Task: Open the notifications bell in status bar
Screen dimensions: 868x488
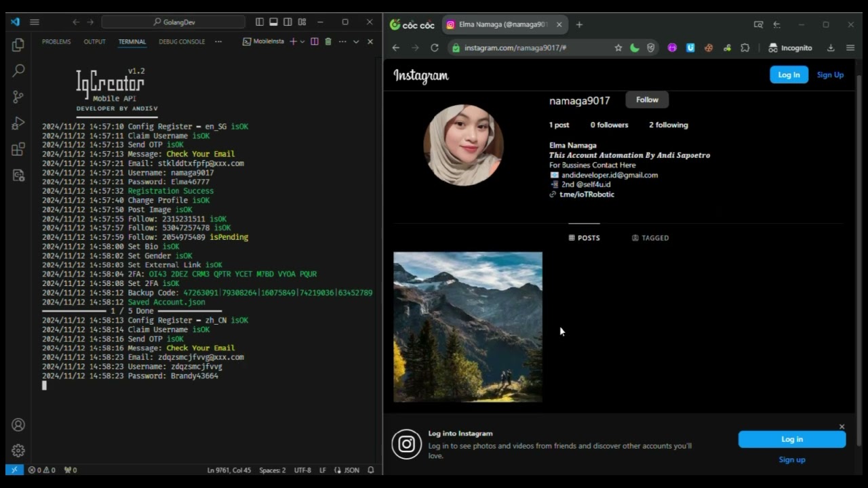Action: click(x=371, y=470)
